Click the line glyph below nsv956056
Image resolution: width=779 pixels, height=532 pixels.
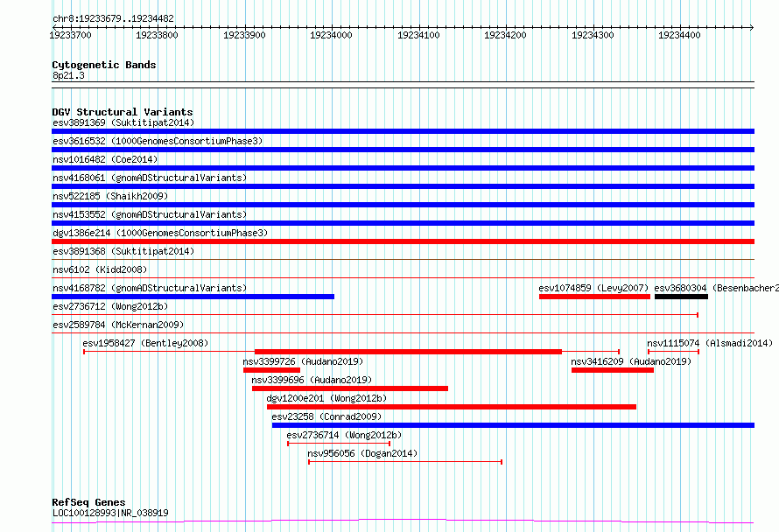click(405, 462)
